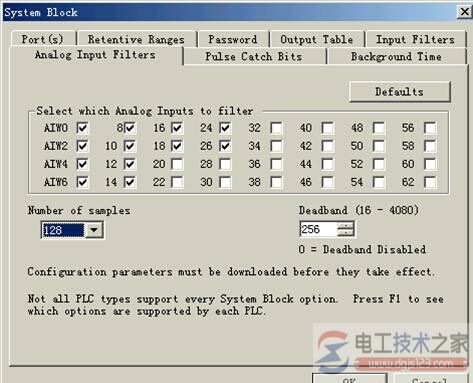Image resolution: width=473 pixels, height=383 pixels.
Task: Open the Input Filters tab
Action: (415, 39)
